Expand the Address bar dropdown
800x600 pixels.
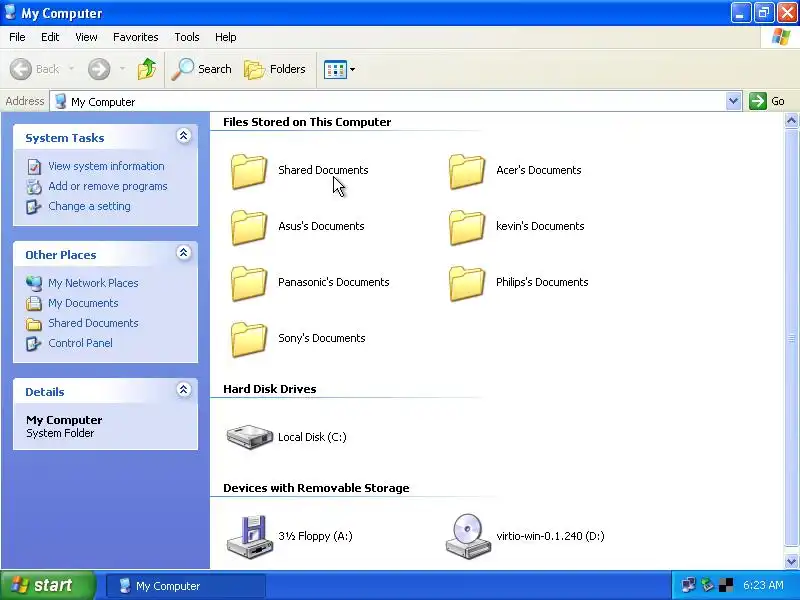[x=733, y=101]
